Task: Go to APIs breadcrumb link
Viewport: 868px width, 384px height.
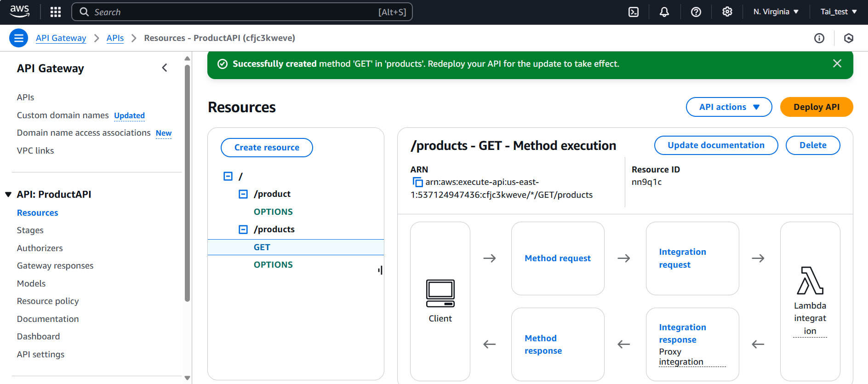Action: (x=115, y=38)
